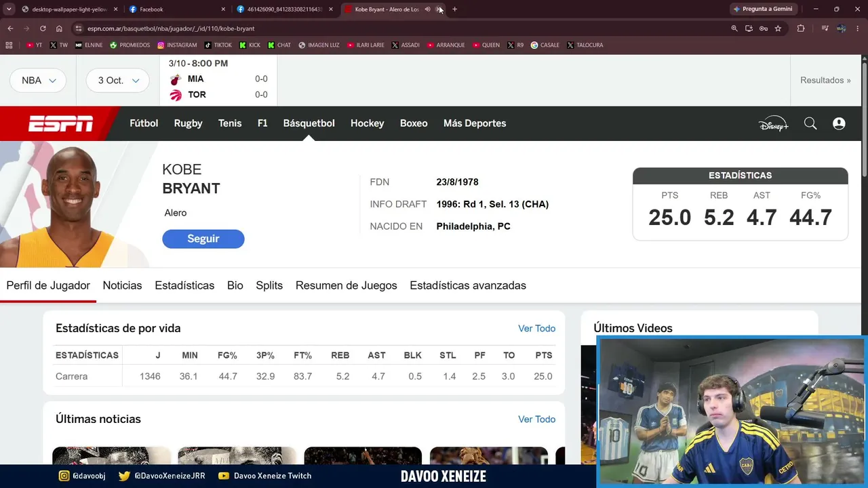Screen dimensions: 868x488
Task: Open the YT bookmark
Action: [x=35, y=45]
